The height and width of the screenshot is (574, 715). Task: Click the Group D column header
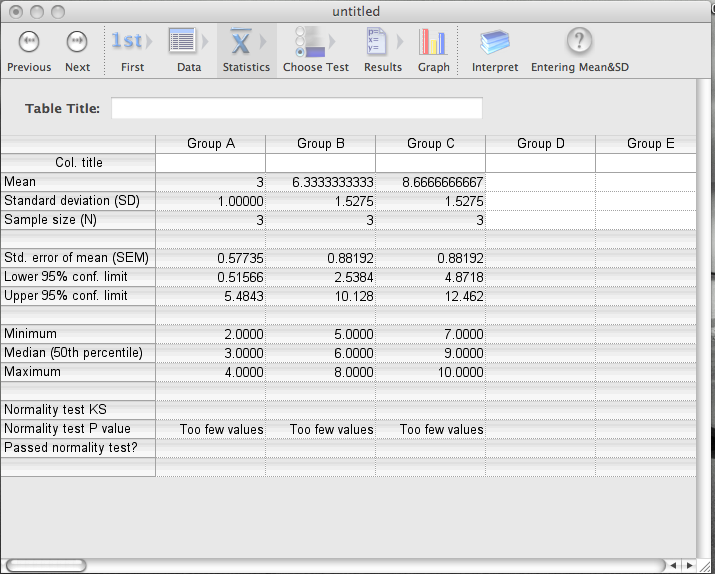coord(540,143)
